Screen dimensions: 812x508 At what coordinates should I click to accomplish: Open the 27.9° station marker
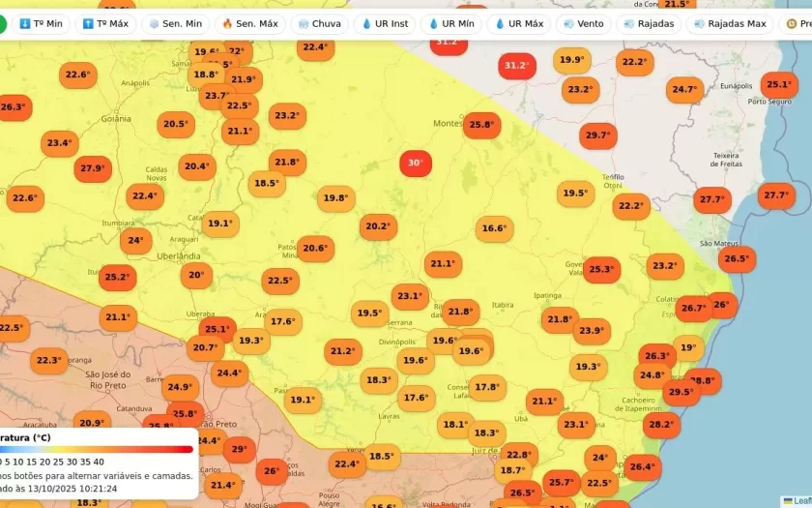[93, 168]
